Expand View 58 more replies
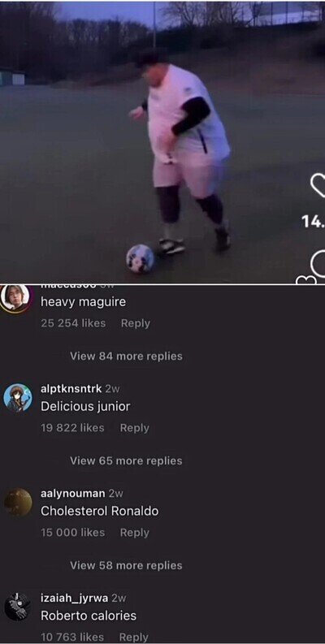This screenshot has height=644, width=325. pos(126,565)
